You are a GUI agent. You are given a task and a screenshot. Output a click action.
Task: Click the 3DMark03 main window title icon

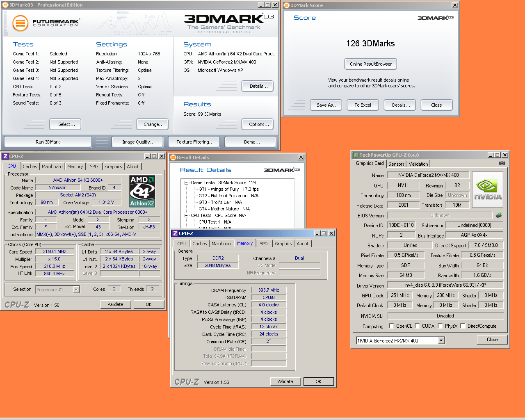(x=5, y=5)
